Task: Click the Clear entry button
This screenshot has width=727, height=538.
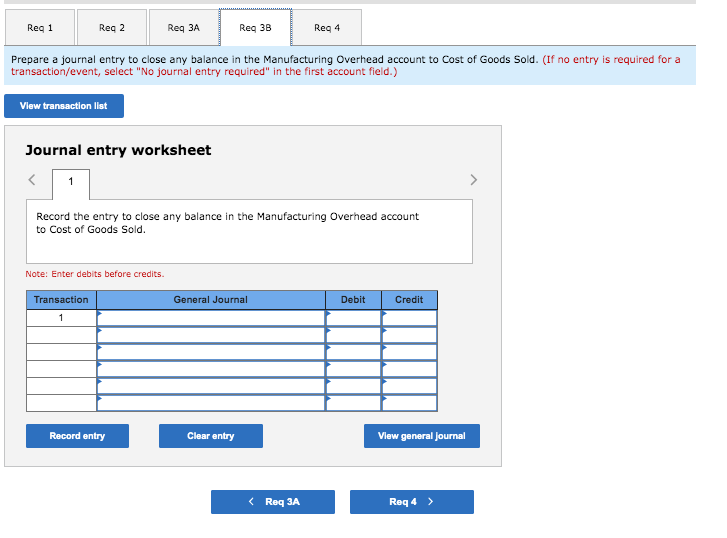Action: 211,436
